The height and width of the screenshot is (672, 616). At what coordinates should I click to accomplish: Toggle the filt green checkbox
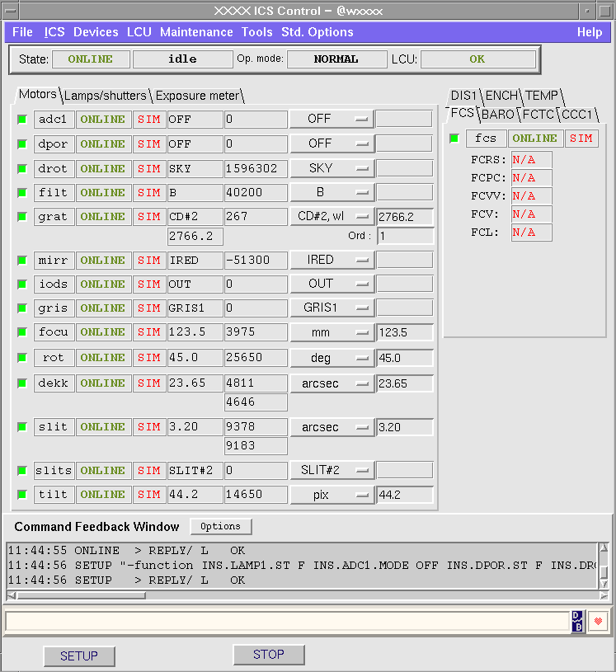click(x=22, y=193)
